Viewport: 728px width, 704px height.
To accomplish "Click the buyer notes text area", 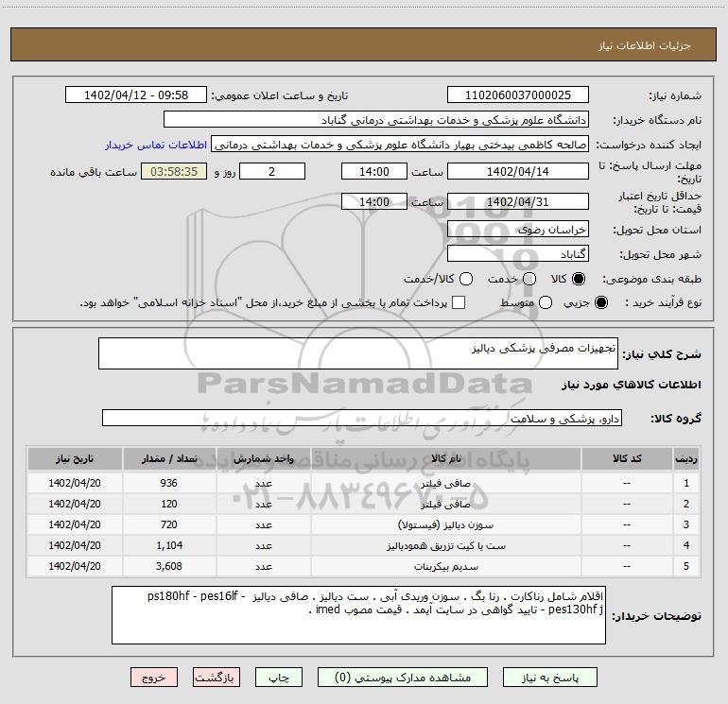I will (358, 615).
